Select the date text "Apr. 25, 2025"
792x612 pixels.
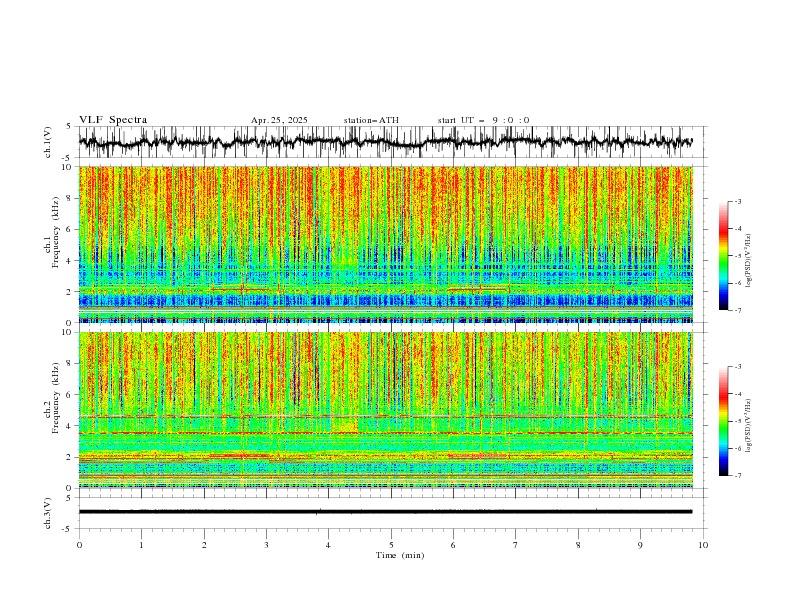tap(279, 120)
